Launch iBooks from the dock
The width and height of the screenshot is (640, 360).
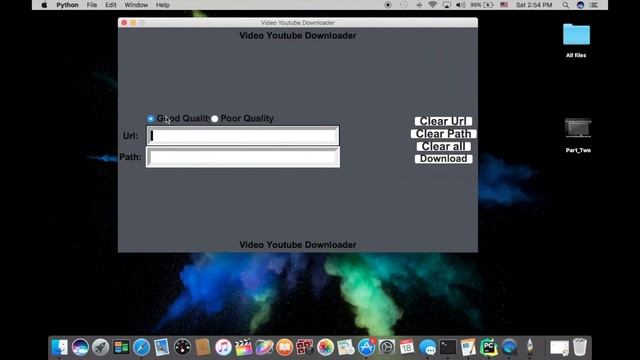284,347
